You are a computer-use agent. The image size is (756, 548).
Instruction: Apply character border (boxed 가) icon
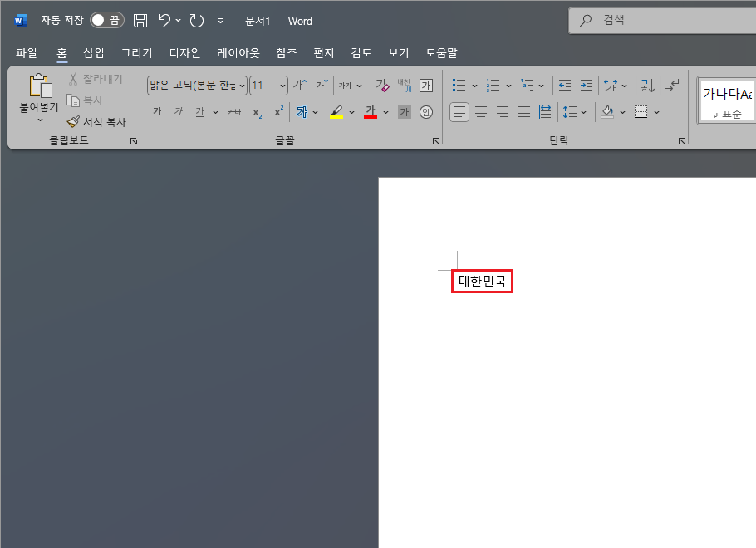point(426,86)
